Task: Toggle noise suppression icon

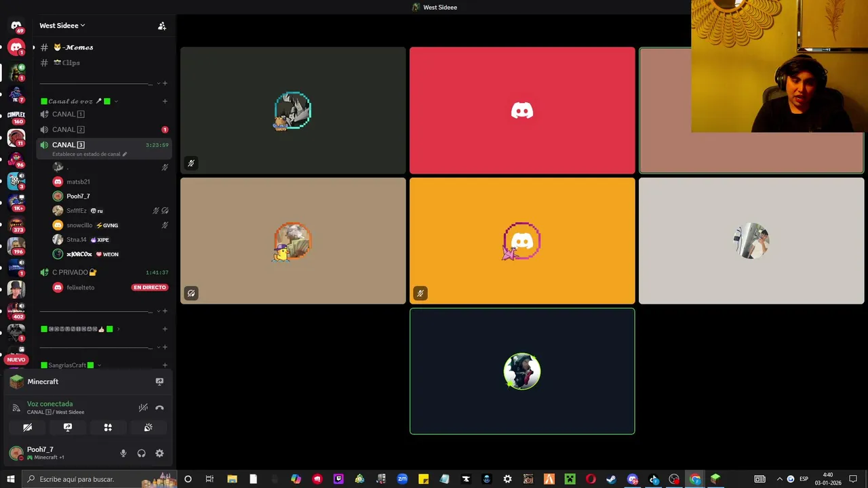Action: tap(143, 408)
